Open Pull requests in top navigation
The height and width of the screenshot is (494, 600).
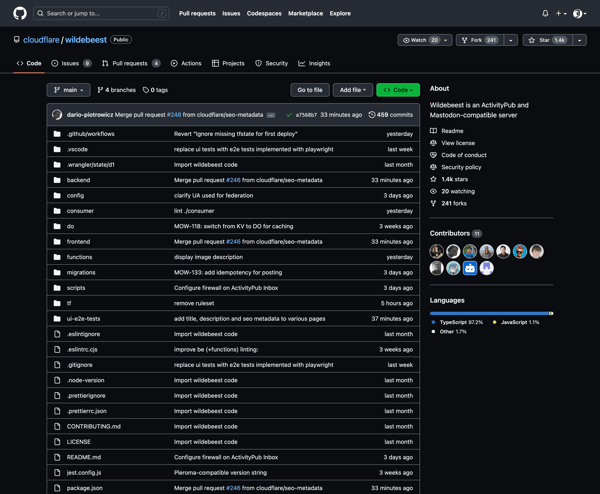197,13
